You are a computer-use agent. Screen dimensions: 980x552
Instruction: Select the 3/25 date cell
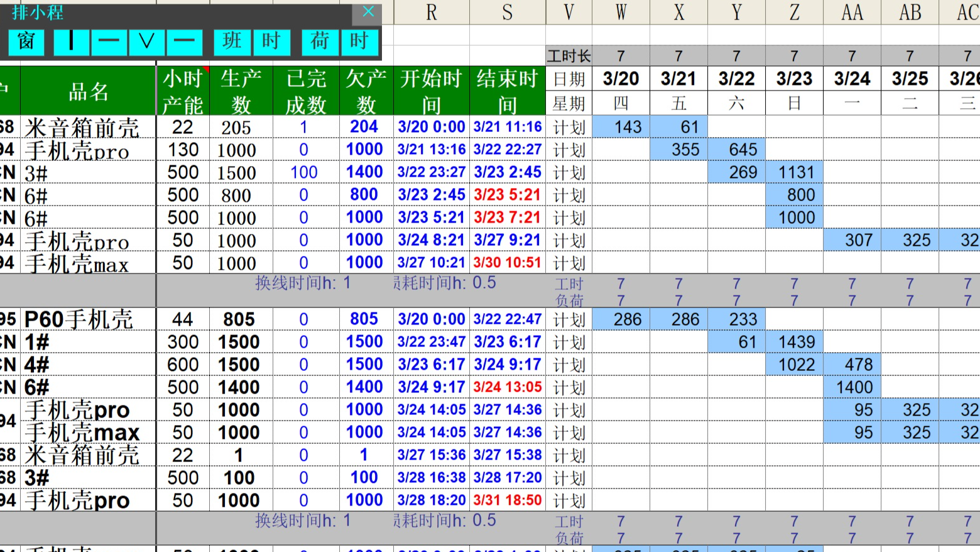[x=910, y=79]
